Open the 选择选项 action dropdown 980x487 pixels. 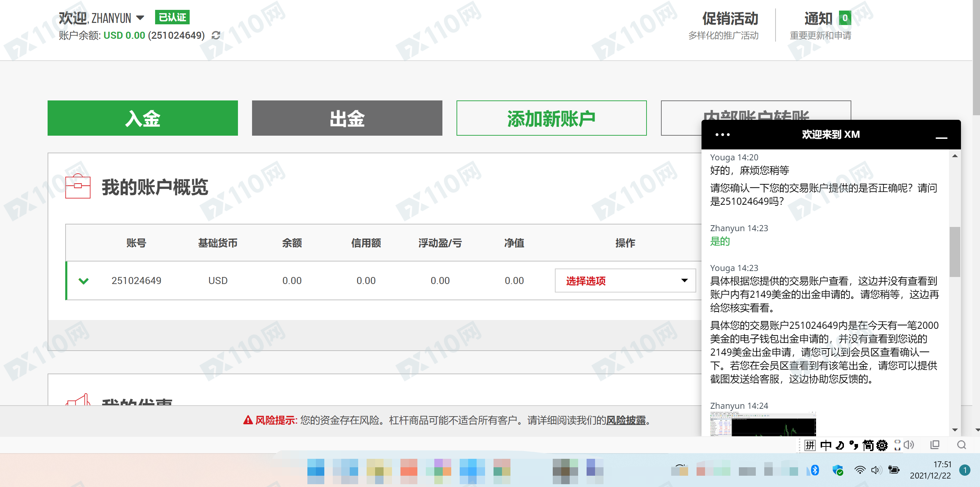[625, 281]
